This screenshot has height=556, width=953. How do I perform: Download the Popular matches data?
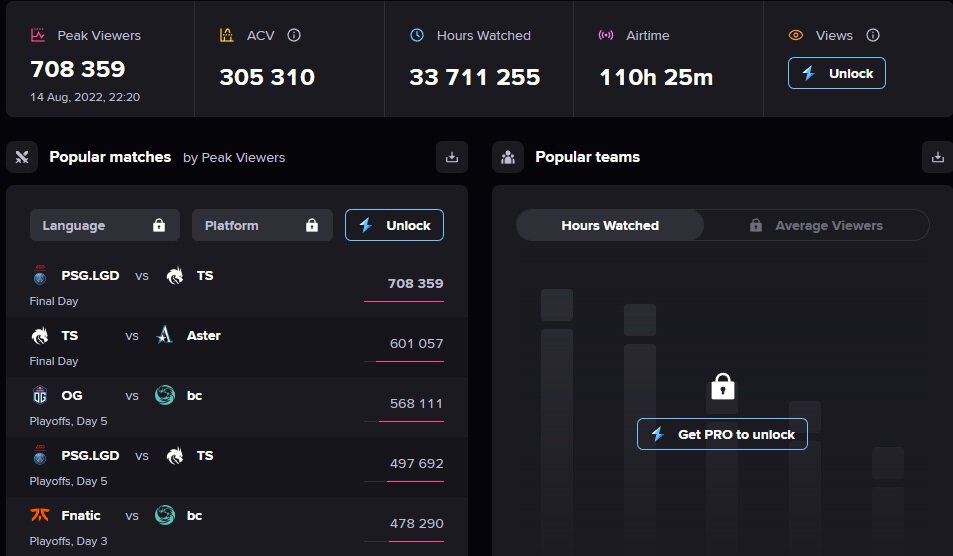coord(452,157)
